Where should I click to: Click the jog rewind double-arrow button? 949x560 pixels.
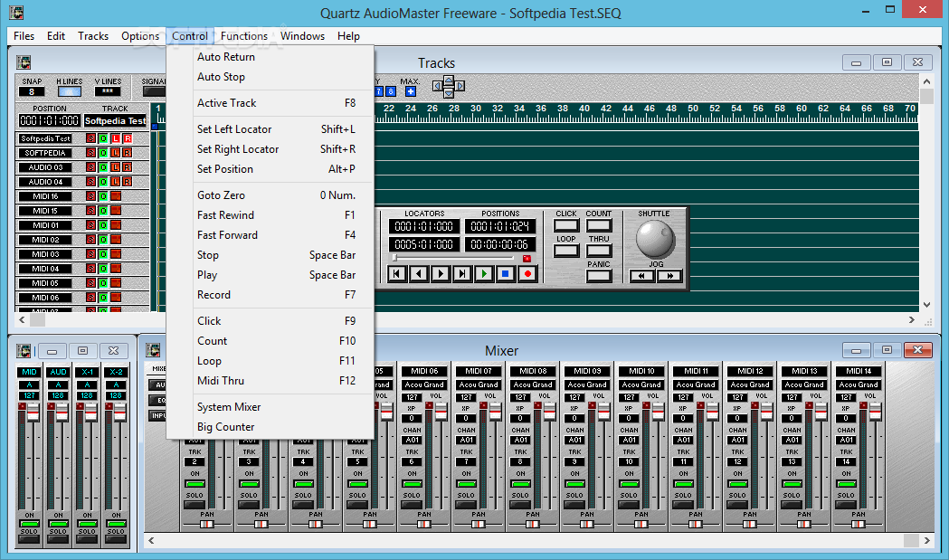641,277
